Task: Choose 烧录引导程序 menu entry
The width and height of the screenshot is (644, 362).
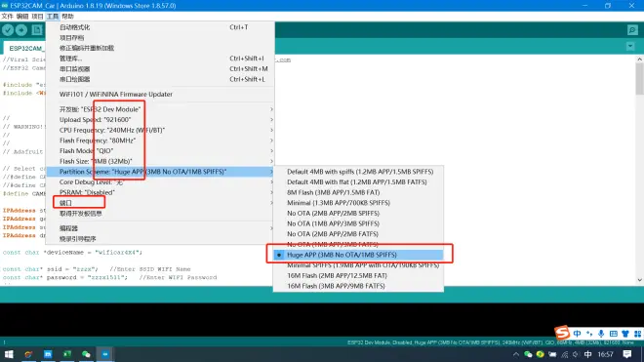Action: pos(160,239)
